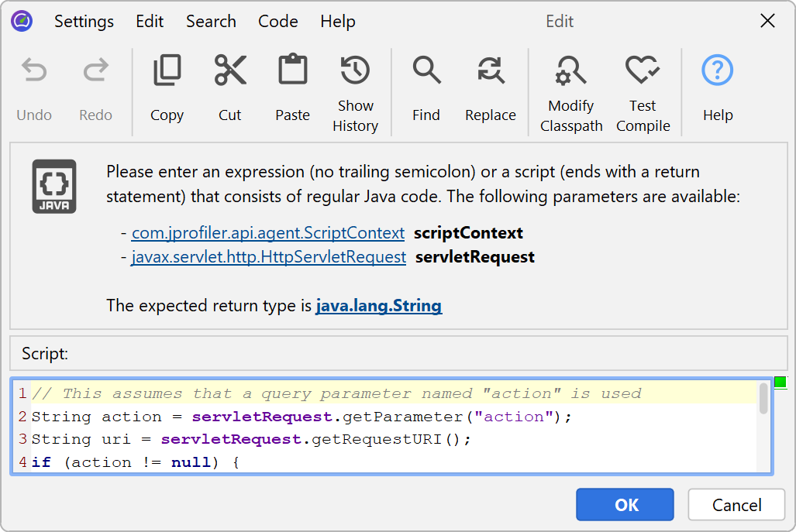
Task: Launch Find with magnifier icon
Action: click(x=426, y=71)
